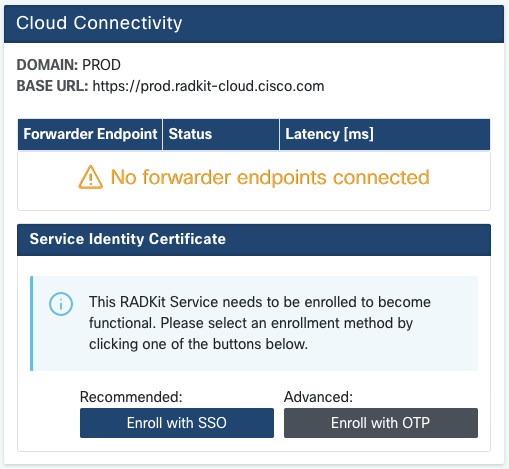Click the Enroll with SSO button
The height and width of the screenshot is (469, 509).
(x=177, y=423)
